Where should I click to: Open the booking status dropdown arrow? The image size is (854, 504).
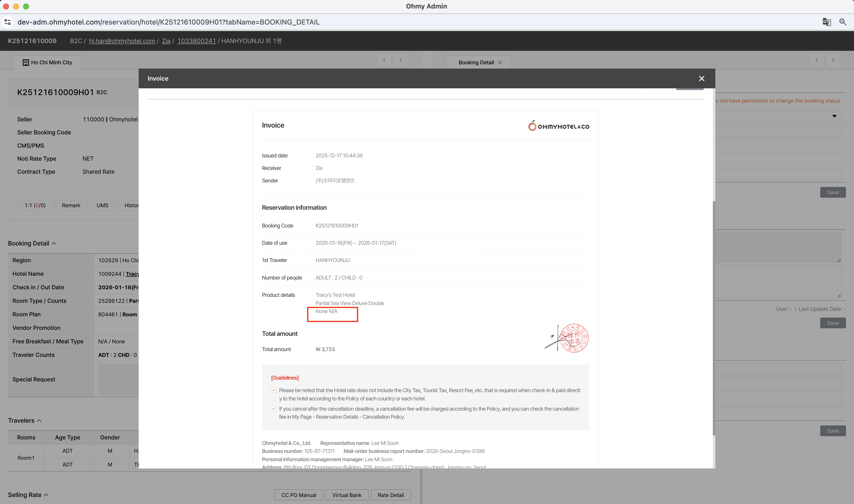[834, 116]
